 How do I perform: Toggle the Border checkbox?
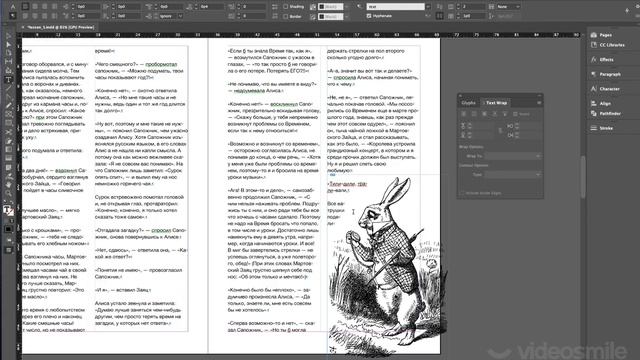tap(286, 16)
